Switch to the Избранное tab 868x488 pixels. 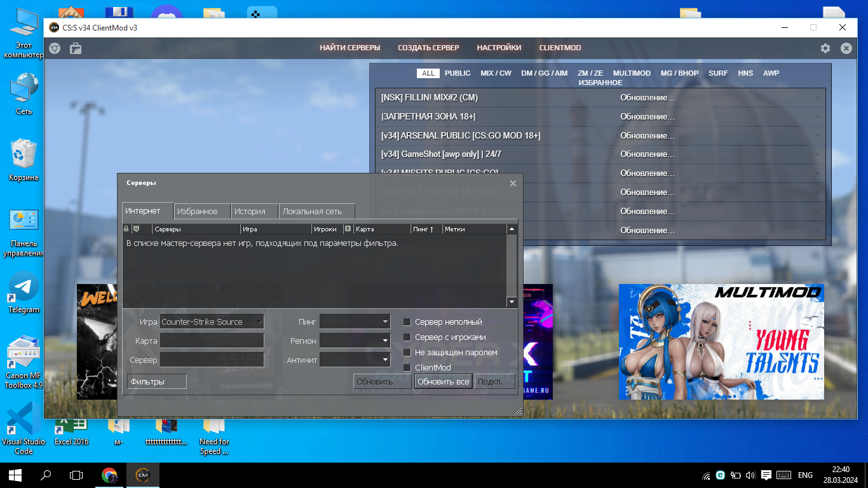click(x=197, y=212)
